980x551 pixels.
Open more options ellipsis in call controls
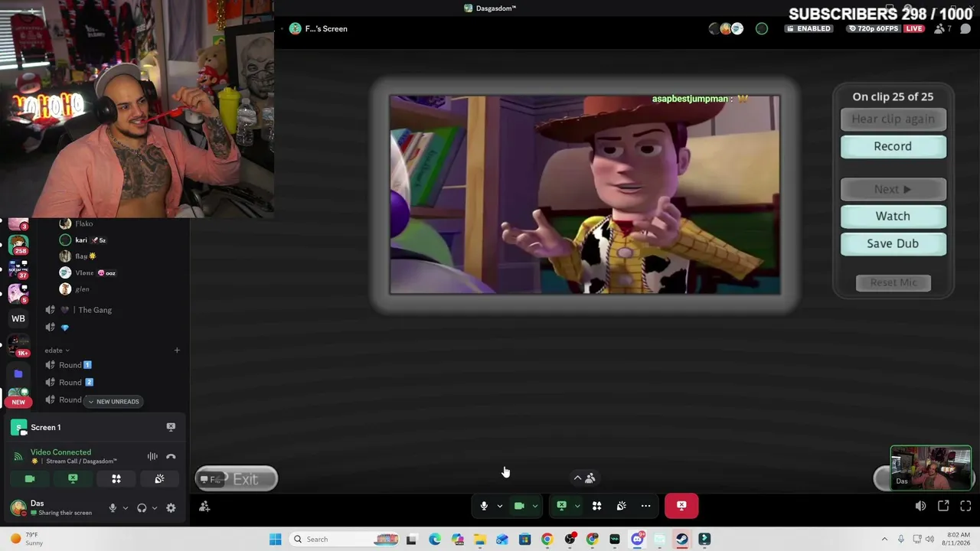point(646,506)
